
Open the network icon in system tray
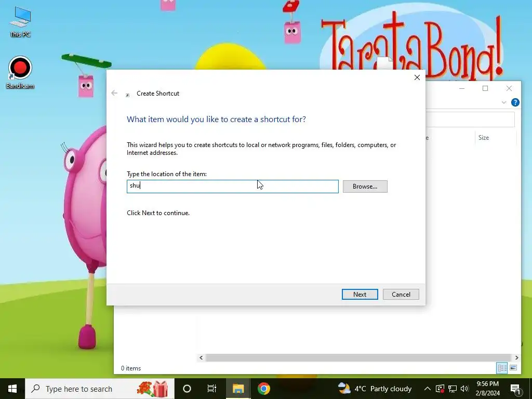pyautogui.click(x=453, y=389)
